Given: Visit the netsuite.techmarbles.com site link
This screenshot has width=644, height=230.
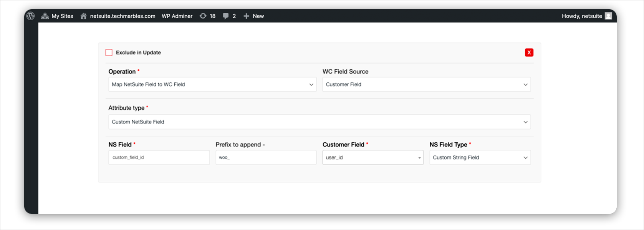Looking at the screenshot, I should (123, 16).
